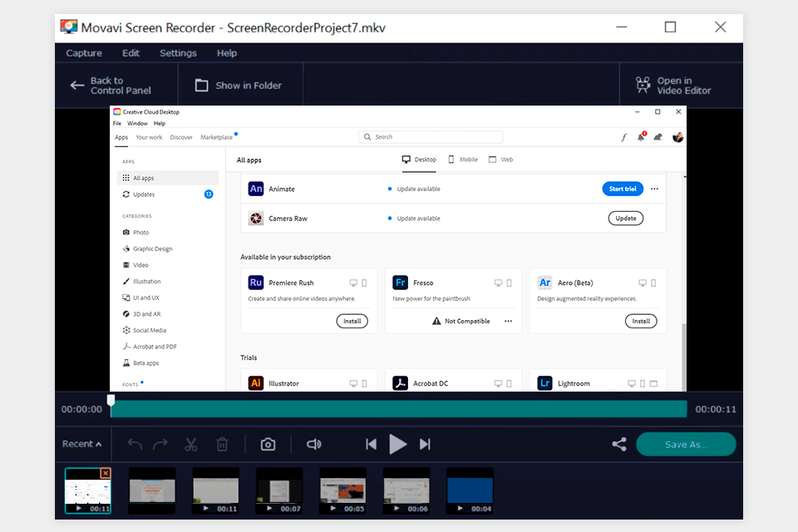Click the share icon beside Save As
The image size is (798, 532).
pyautogui.click(x=618, y=445)
